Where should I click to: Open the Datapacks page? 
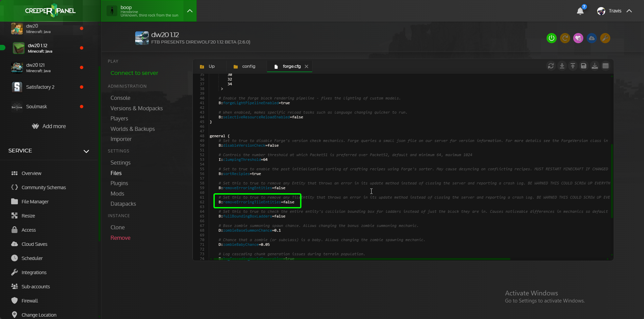(x=123, y=204)
